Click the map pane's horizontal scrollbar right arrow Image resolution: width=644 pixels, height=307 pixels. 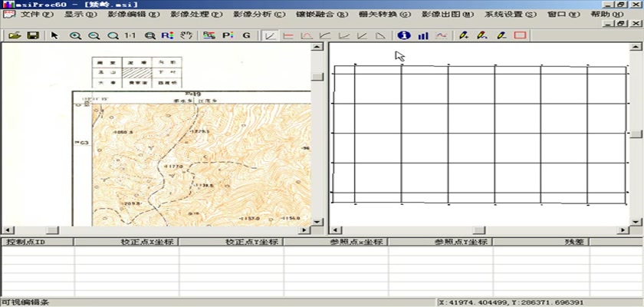pyautogui.click(x=304, y=229)
